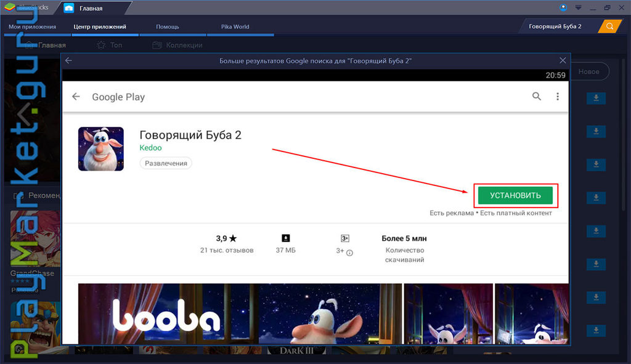Click the fifth download icon in right list
Screen dimensions: 631x364
(x=596, y=231)
